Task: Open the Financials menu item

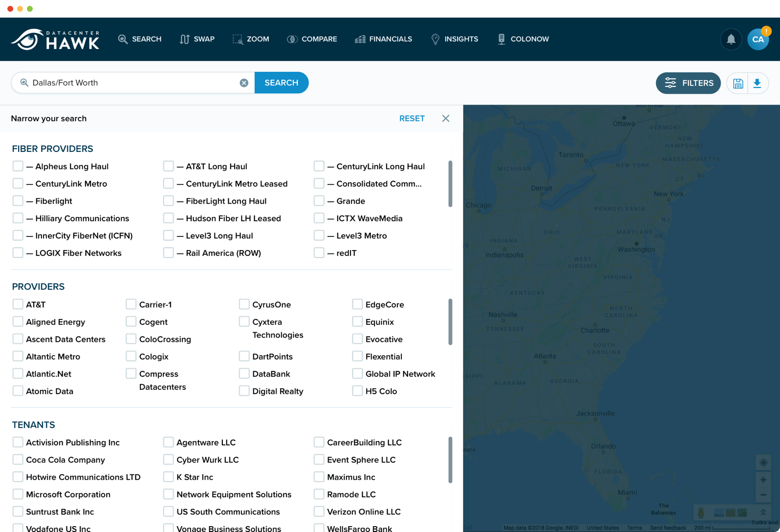Action: pyautogui.click(x=383, y=39)
